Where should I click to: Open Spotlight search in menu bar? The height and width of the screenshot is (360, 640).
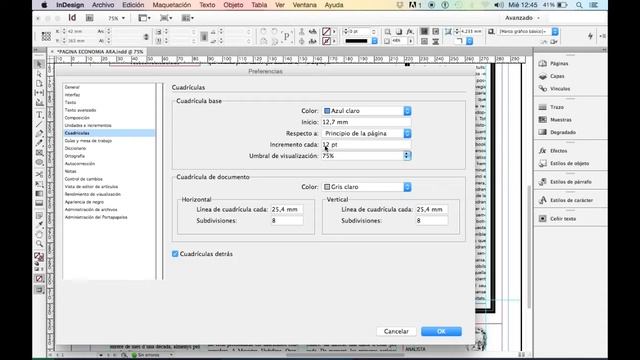(x=579, y=5)
